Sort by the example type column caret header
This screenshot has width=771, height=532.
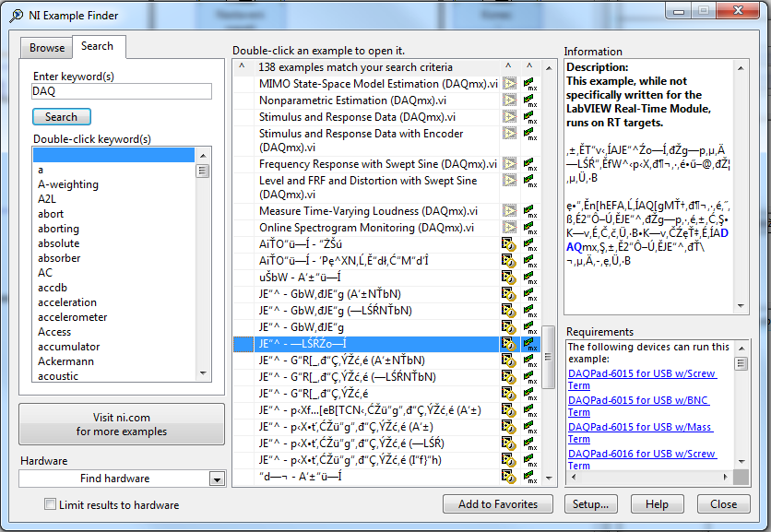(508, 67)
